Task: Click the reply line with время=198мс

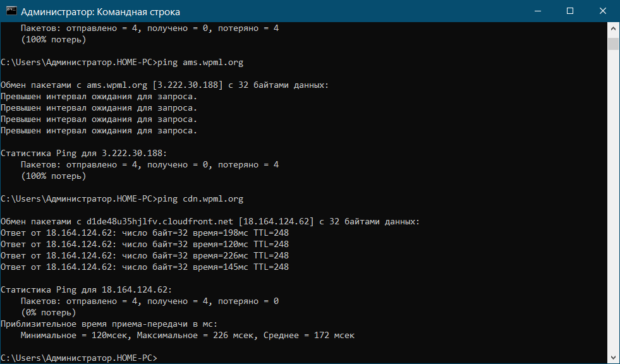Action: [x=145, y=233]
